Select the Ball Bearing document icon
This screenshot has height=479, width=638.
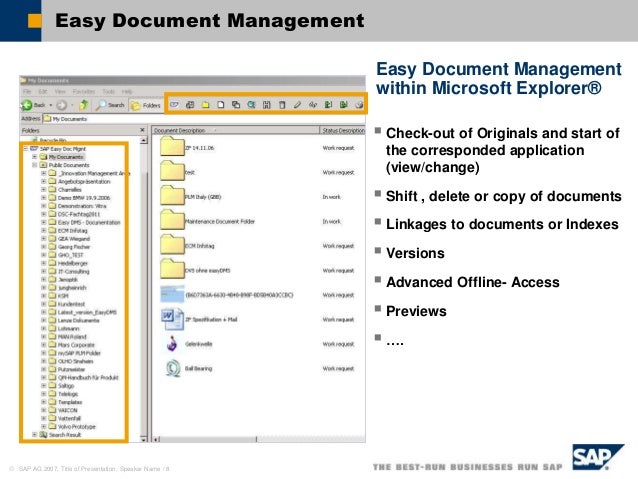point(173,368)
